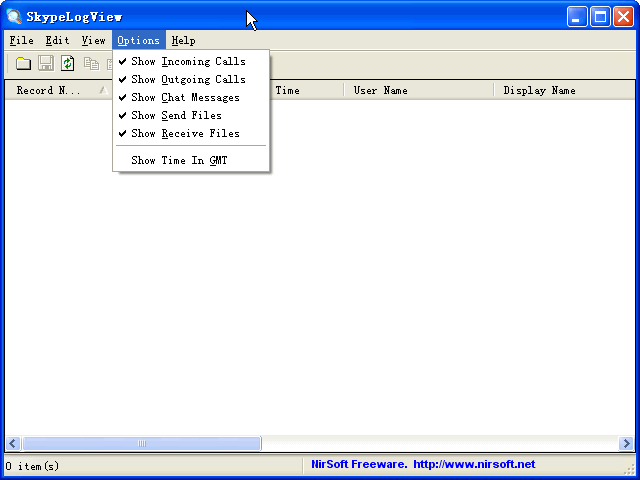Uncheck Show Receive Files option
640x480 pixels.
click(191, 133)
